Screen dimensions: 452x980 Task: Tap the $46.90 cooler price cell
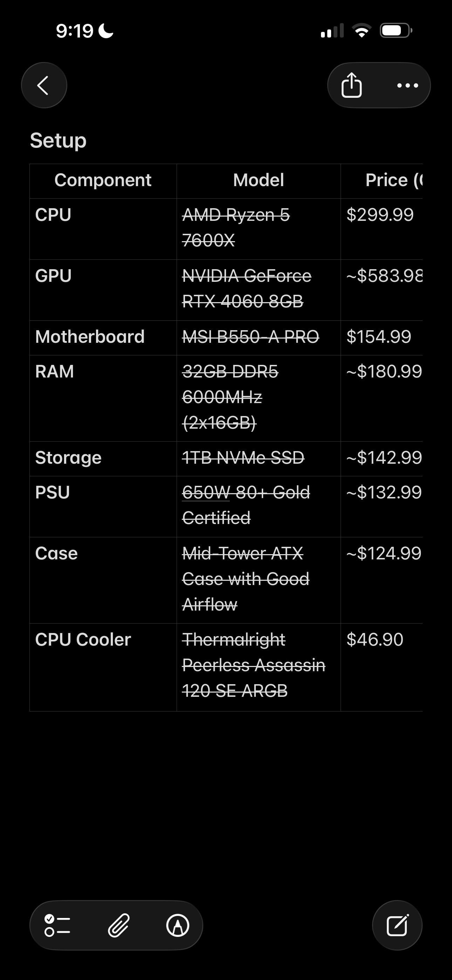click(375, 640)
